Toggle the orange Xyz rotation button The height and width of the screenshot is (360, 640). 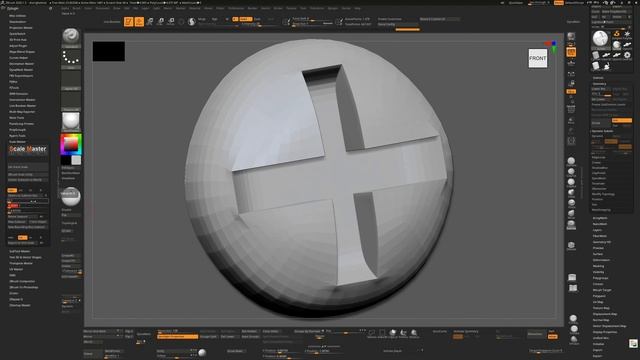click(571, 92)
